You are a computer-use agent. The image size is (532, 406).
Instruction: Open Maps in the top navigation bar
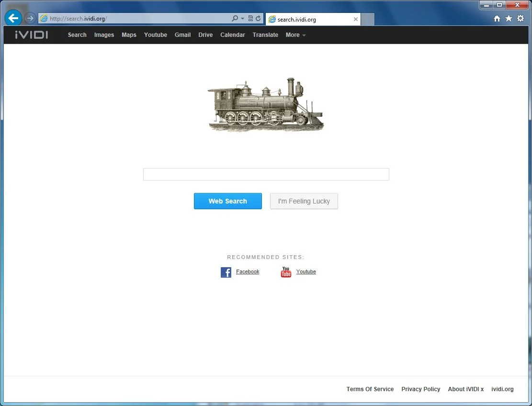(129, 35)
